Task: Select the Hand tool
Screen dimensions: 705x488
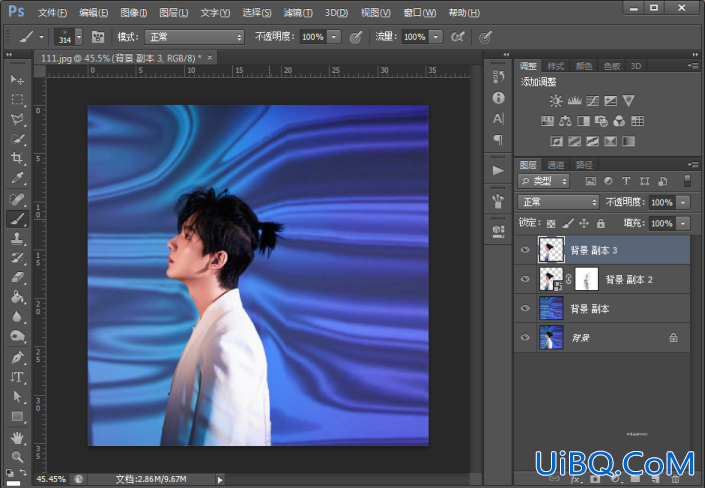Action: (x=17, y=437)
